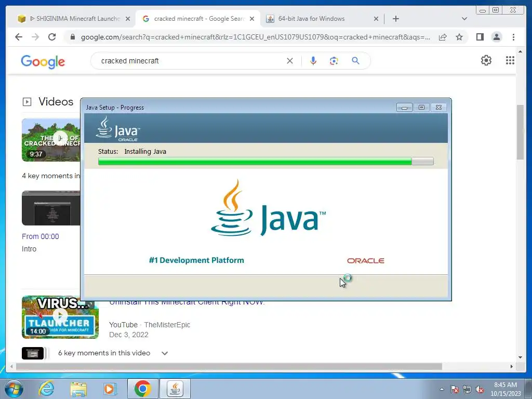The width and height of the screenshot is (532, 399).
Task: Jump to From 00:00 key moment
Action: point(41,236)
